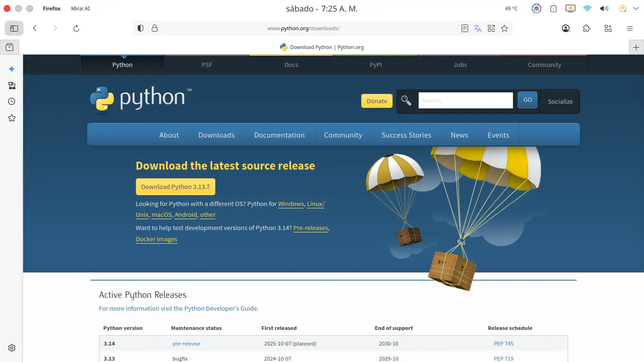Open the Mirai AI menu in top bar

[x=80, y=8]
